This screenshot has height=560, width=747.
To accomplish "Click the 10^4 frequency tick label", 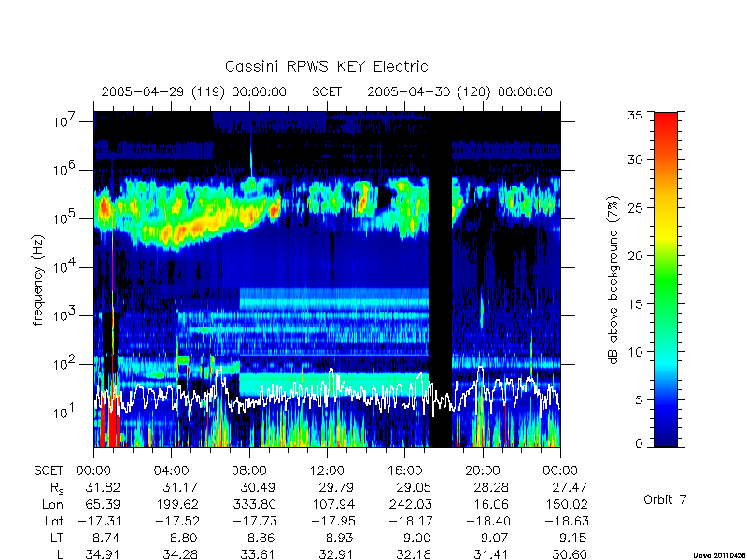I will 65,267.
